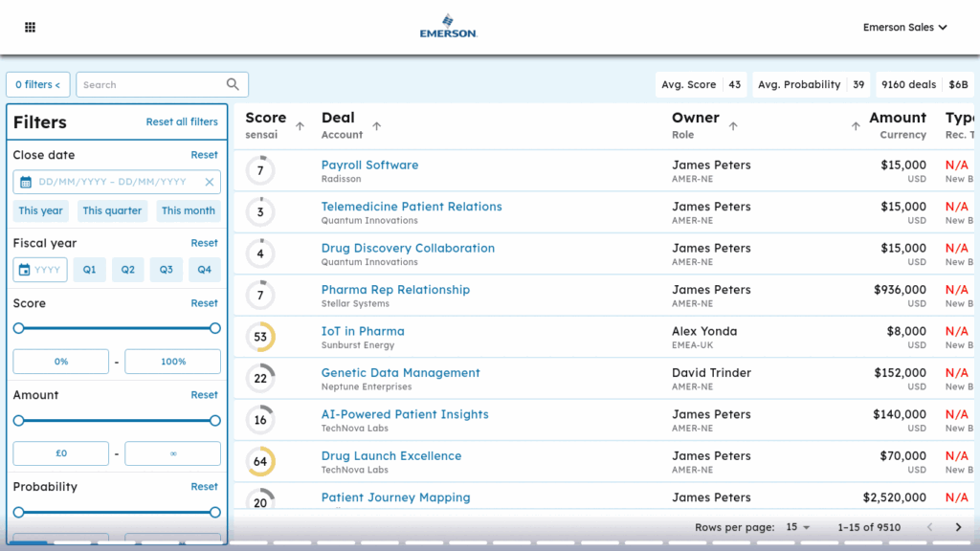Open Patient Journey Mapping deal

[x=395, y=497]
